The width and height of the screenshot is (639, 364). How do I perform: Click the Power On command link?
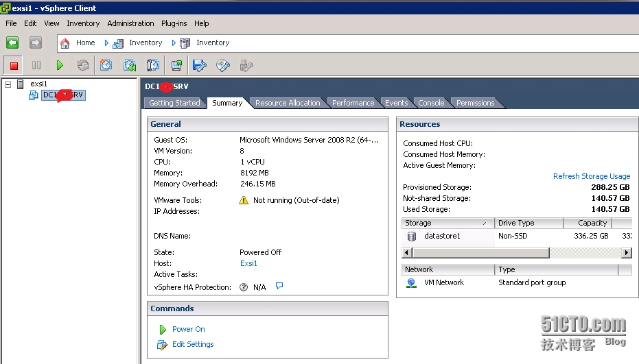188,329
